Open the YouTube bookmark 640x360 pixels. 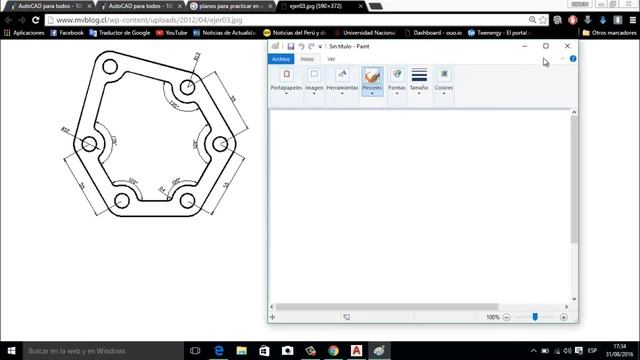[171, 33]
